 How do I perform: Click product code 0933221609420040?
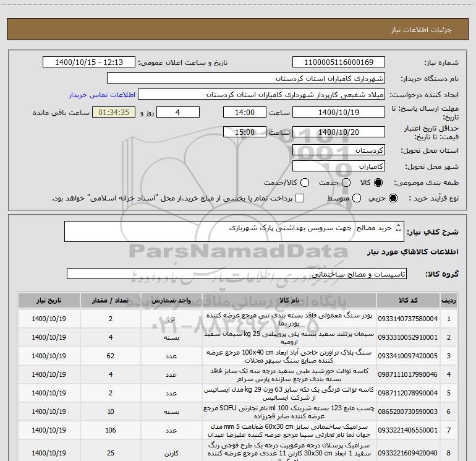click(x=408, y=453)
